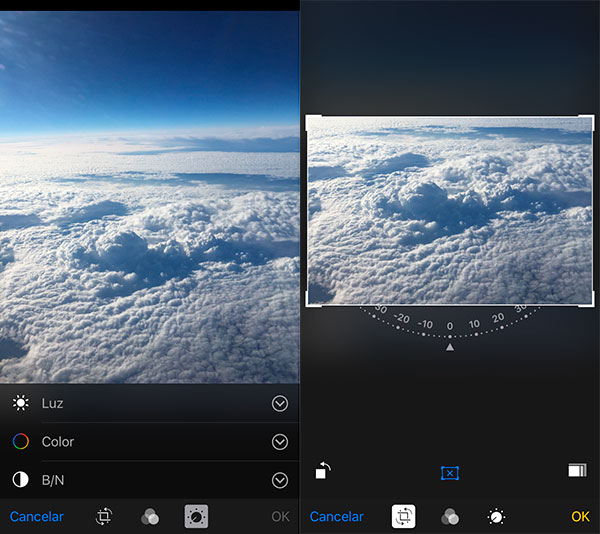Tap the top-left crop corner handle
Screen dimensions: 600x534
[313, 122]
